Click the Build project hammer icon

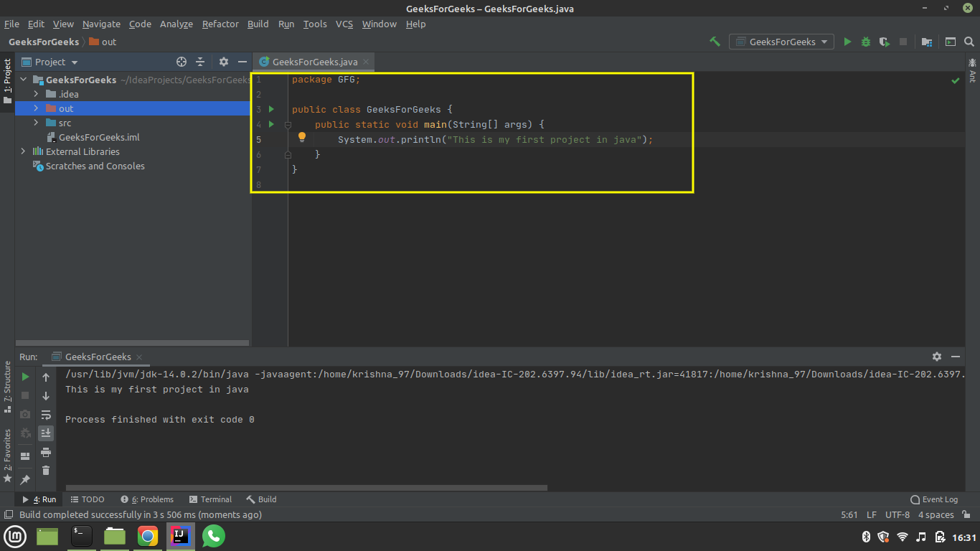click(715, 42)
